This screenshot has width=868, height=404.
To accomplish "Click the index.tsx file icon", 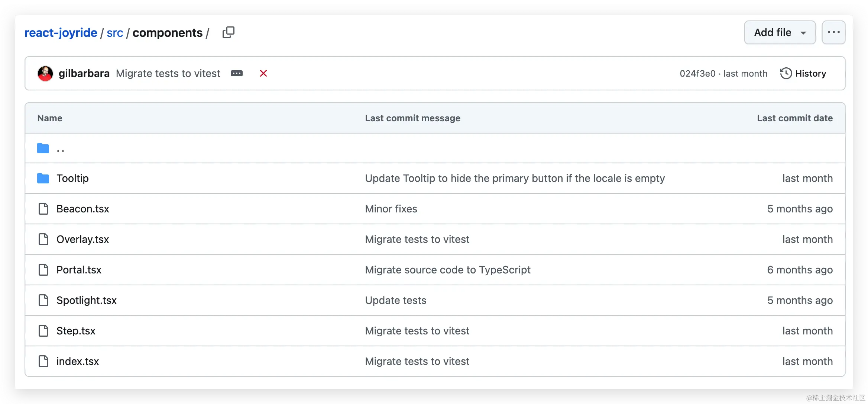I will point(43,361).
